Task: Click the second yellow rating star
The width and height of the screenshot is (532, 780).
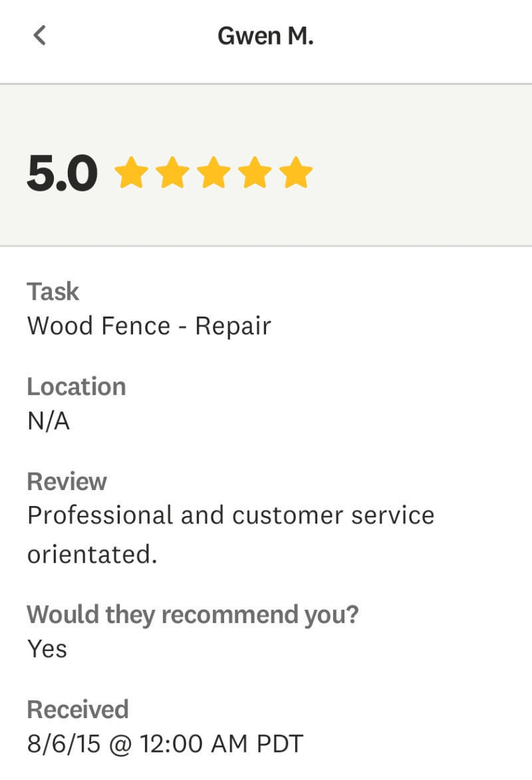Action: point(172,173)
